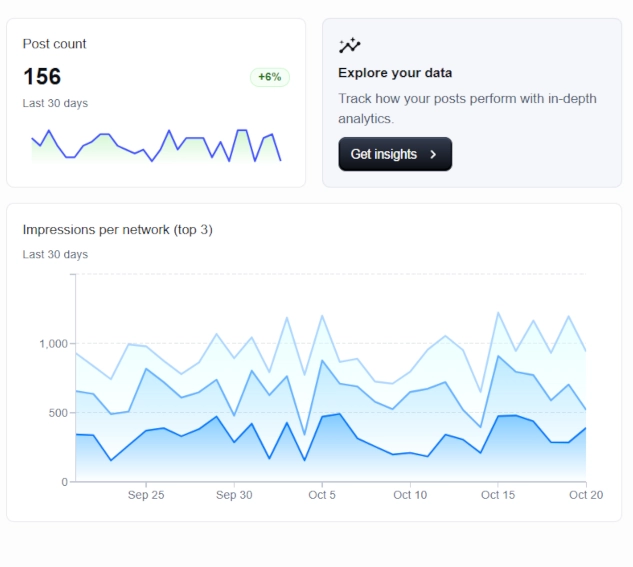The image size is (633, 567).
Task: Click the sparkle analytics icon
Action: [349, 45]
